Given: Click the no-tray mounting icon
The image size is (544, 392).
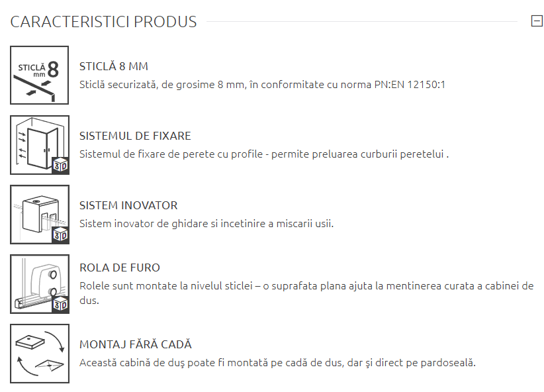Looking at the screenshot, I should pos(40,353).
